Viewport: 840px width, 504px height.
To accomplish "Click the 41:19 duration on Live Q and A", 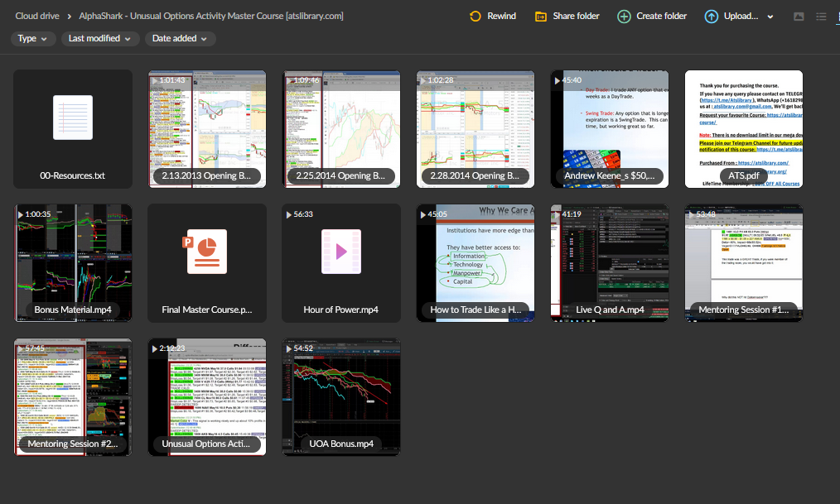I will [572, 214].
